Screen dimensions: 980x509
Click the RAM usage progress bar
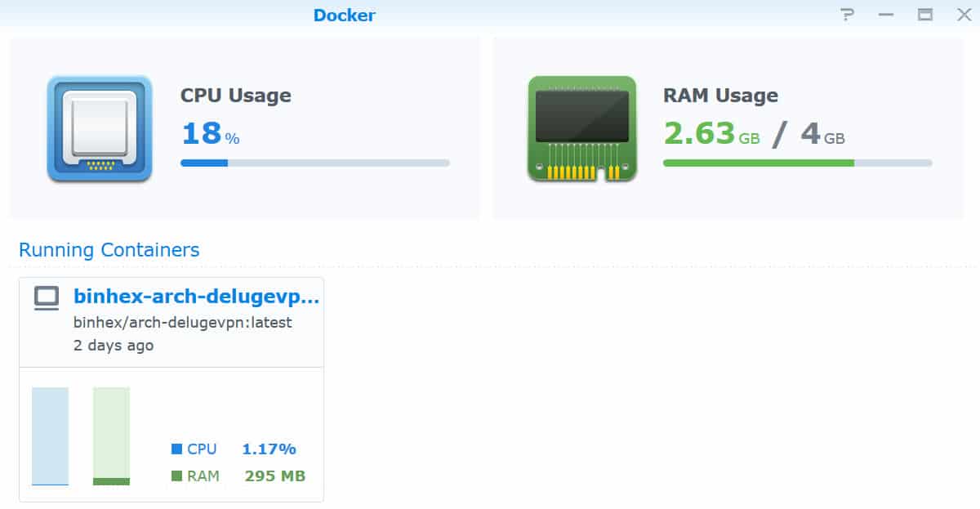[x=798, y=163]
